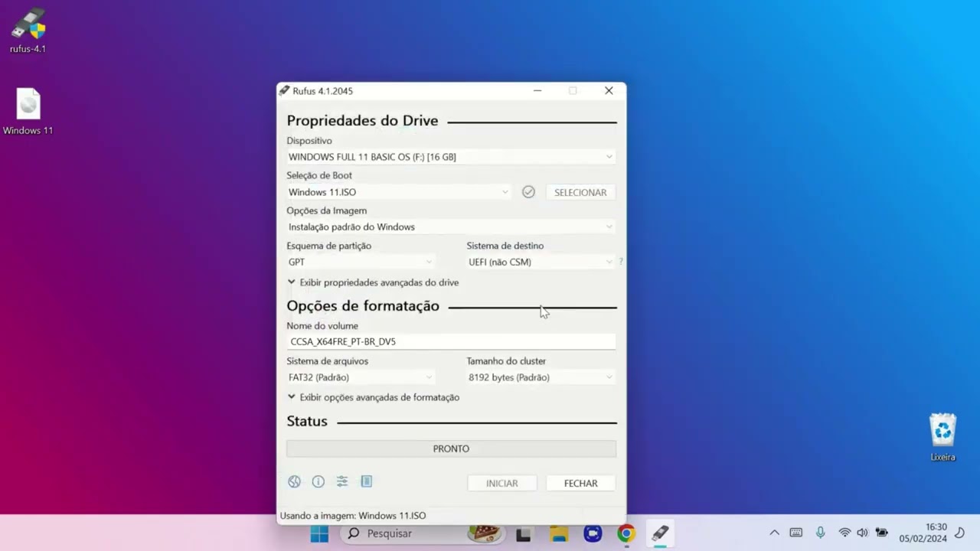Select the Lixeira recycle bin icon
The width and height of the screenshot is (980, 551).
pyautogui.click(x=942, y=438)
